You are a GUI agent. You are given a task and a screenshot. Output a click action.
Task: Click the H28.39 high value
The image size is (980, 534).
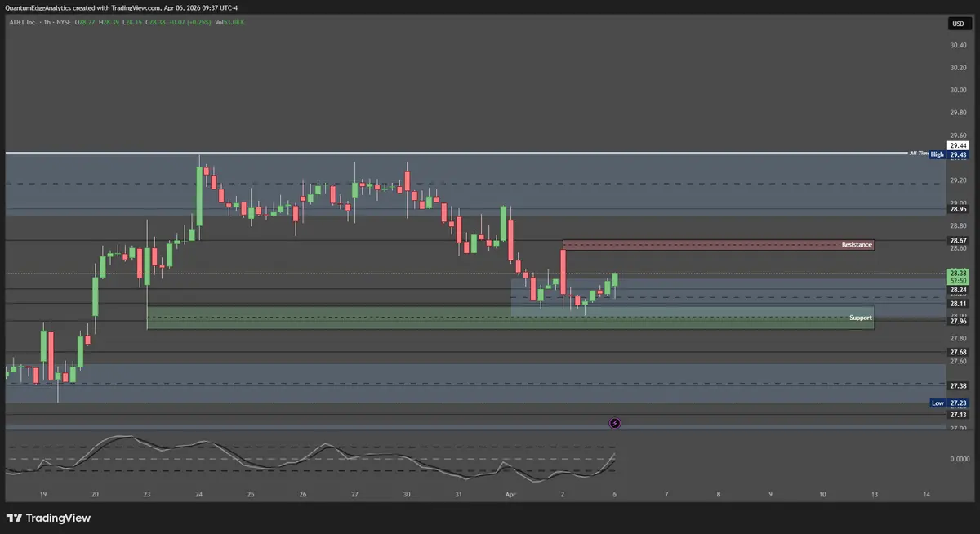tap(109, 22)
